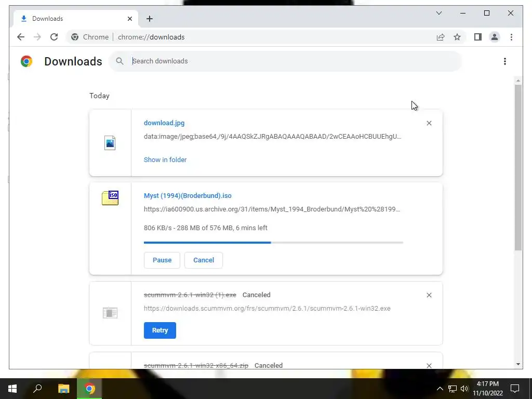This screenshot has height=399, width=532.
Task: Click the canceled scummvm-2.6.1-win32 (1).exe name
Action: pos(190,295)
